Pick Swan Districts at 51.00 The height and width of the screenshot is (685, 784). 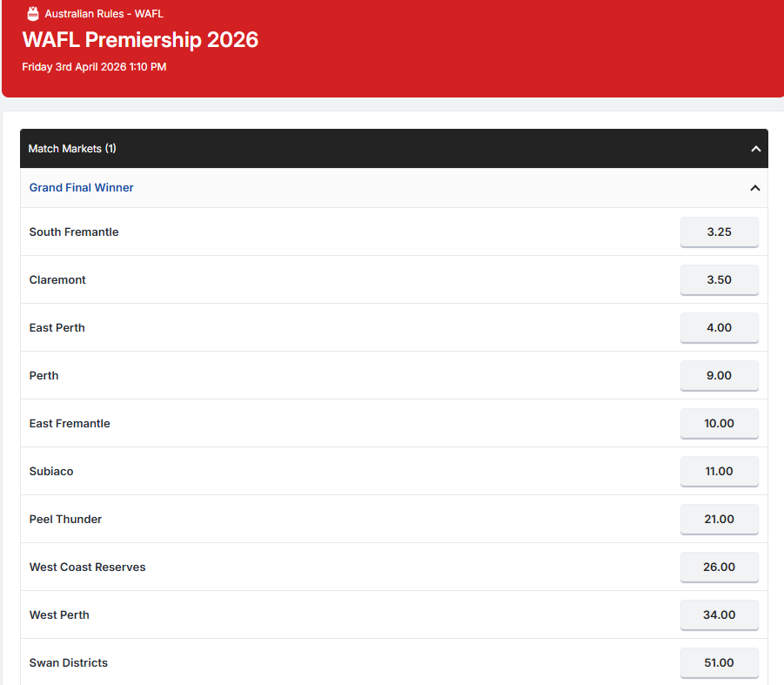pos(719,663)
